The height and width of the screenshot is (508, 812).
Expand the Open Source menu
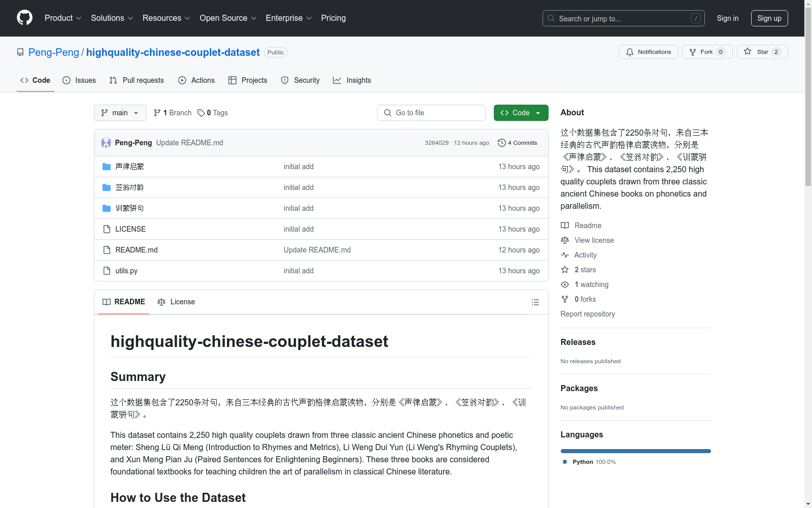[x=228, y=18]
